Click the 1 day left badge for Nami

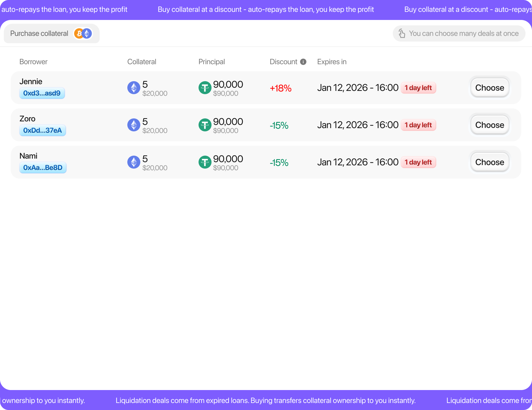pos(418,162)
